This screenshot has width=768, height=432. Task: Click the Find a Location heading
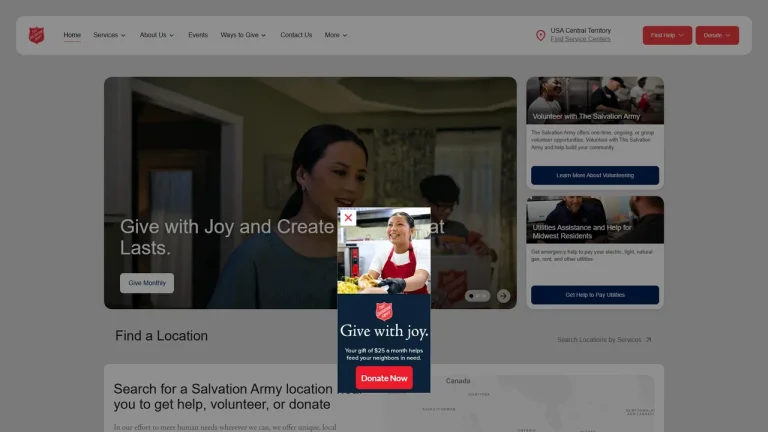click(x=161, y=336)
